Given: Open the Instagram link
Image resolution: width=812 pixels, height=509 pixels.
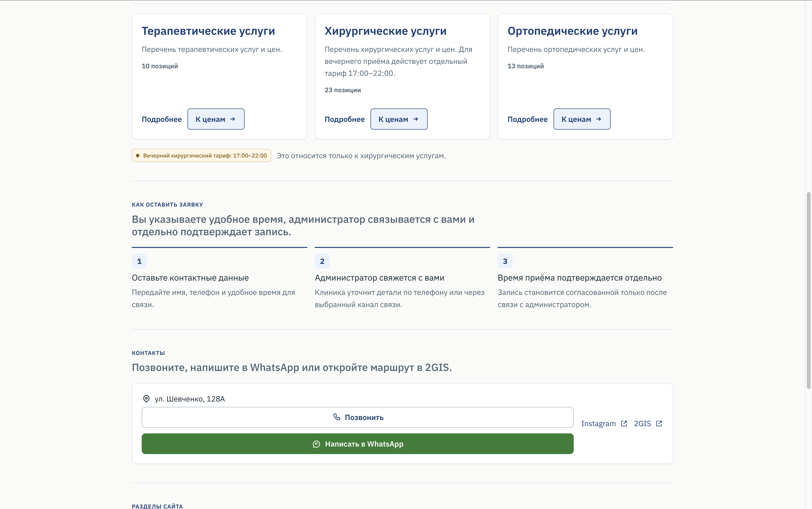Looking at the screenshot, I should [x=604, y=424].
